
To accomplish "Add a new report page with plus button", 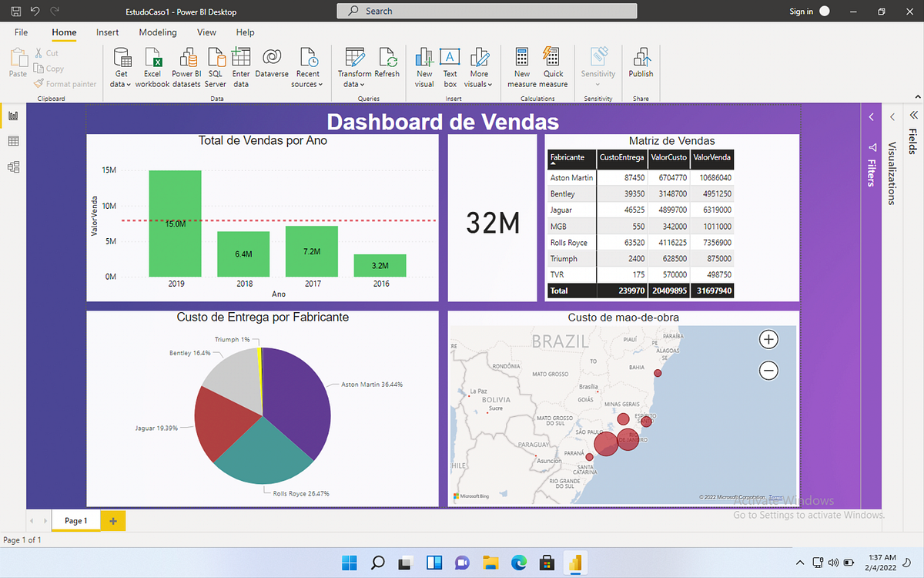I will tap(112, 520).
